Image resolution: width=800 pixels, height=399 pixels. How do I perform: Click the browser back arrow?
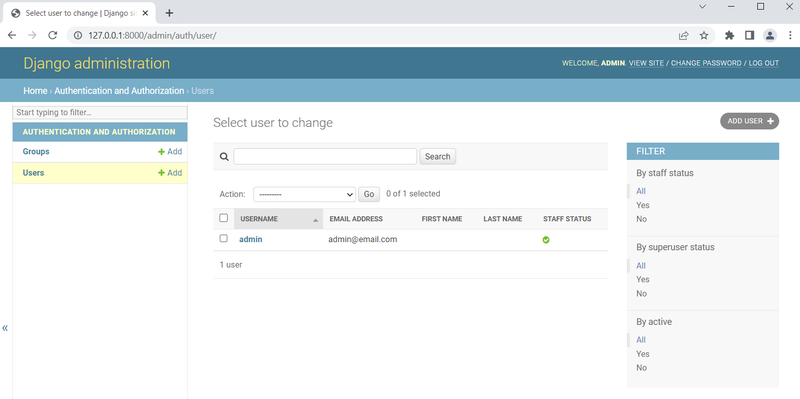[12, 35]
